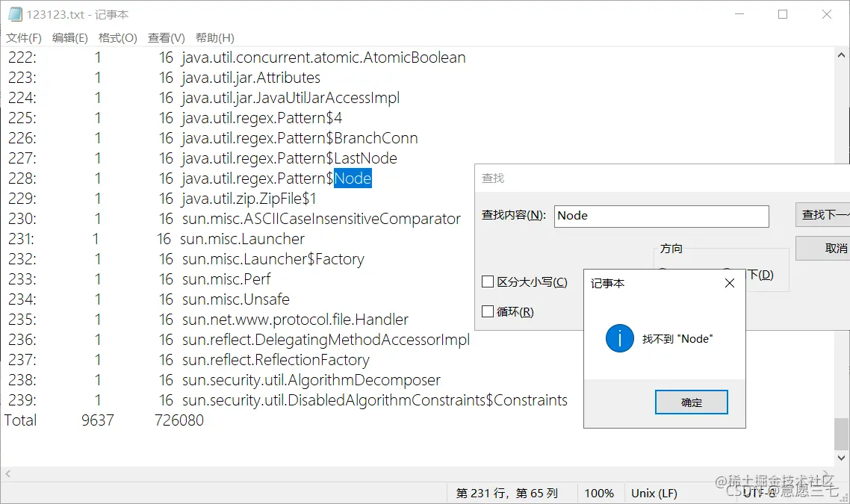This screenshot has height=504, width=850.
Task: Click the 查找内容 input field
Action: coord(661,216)
